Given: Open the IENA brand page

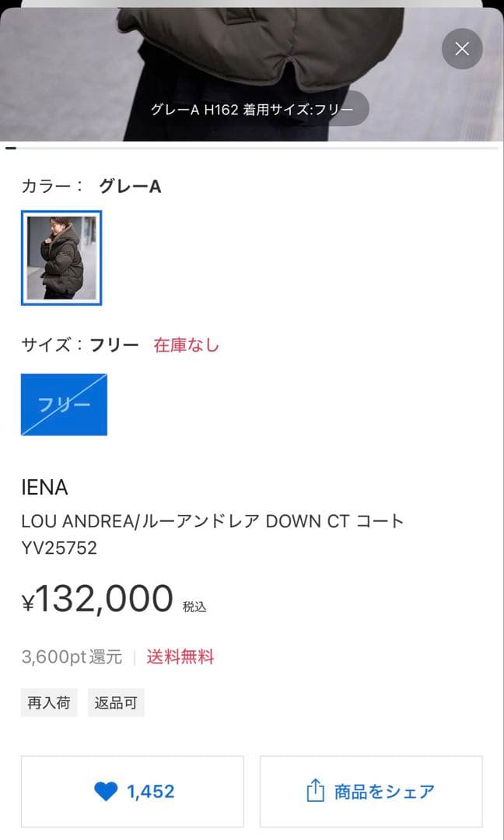Looking at the screenshot, I should 44,488.
